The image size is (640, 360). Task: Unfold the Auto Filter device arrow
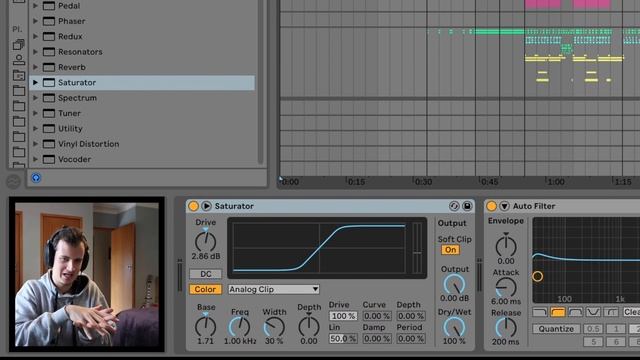[504, 206]
